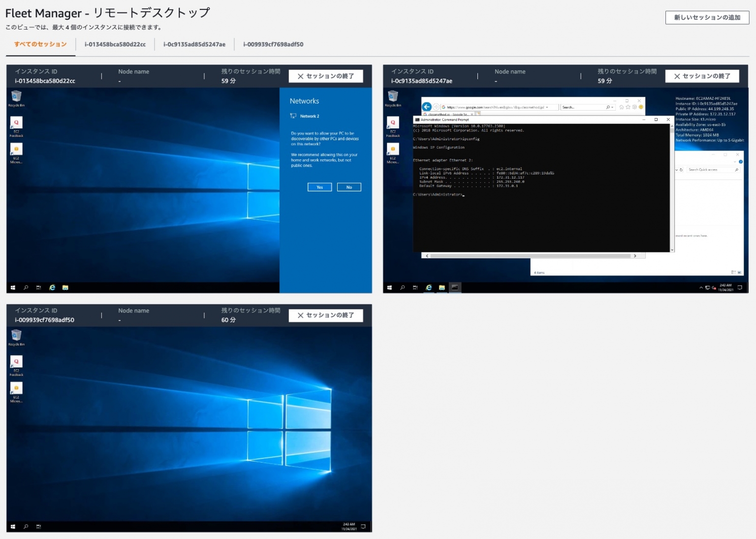Open the address bar dropdown in Internet Explorer

tap(546, 107)
